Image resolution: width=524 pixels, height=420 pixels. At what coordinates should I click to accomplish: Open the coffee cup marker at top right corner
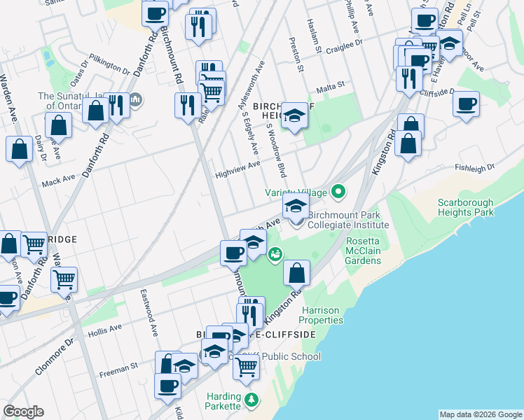[425, 22]
